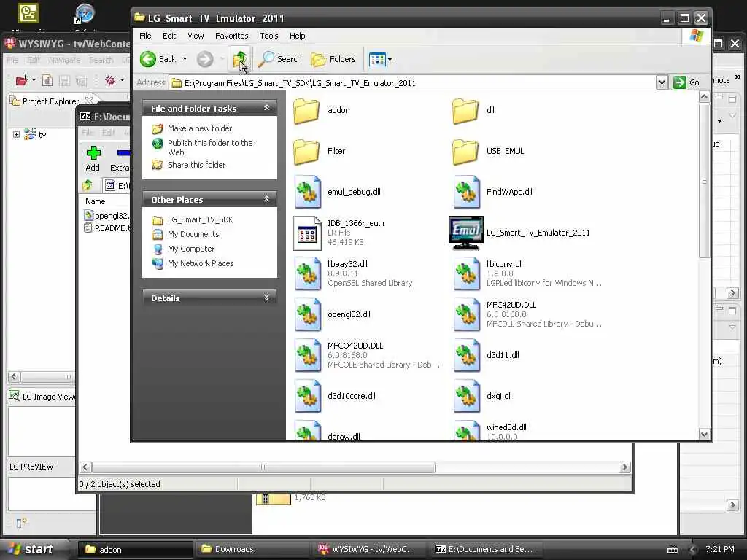The height and width of the screenshot is (560, 747).
Task: Select the USB_EMUL folder icon
Action: click(465, 152)
